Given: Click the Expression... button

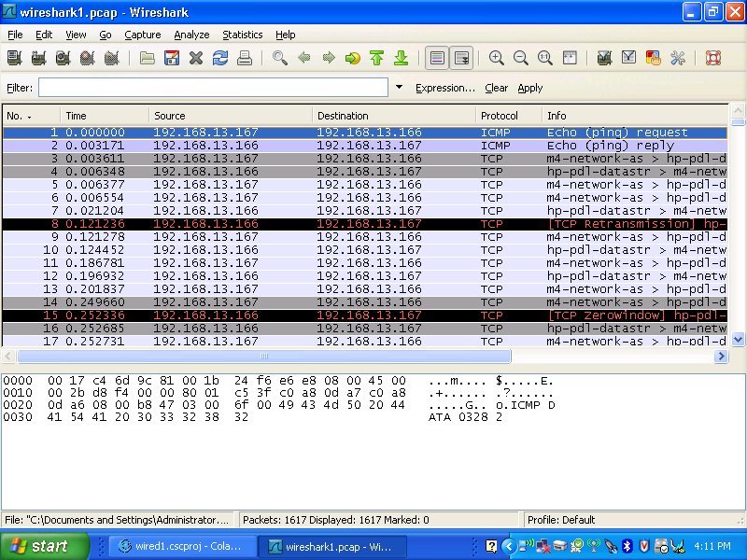Looking at the screenshot, I should [x=444, y=88].
